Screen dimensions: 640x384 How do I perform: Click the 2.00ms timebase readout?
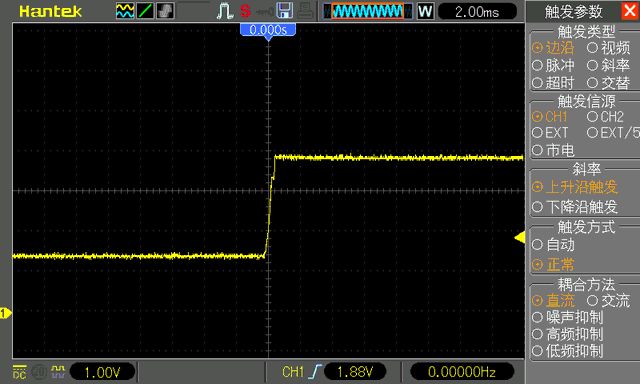click(477, 12)
